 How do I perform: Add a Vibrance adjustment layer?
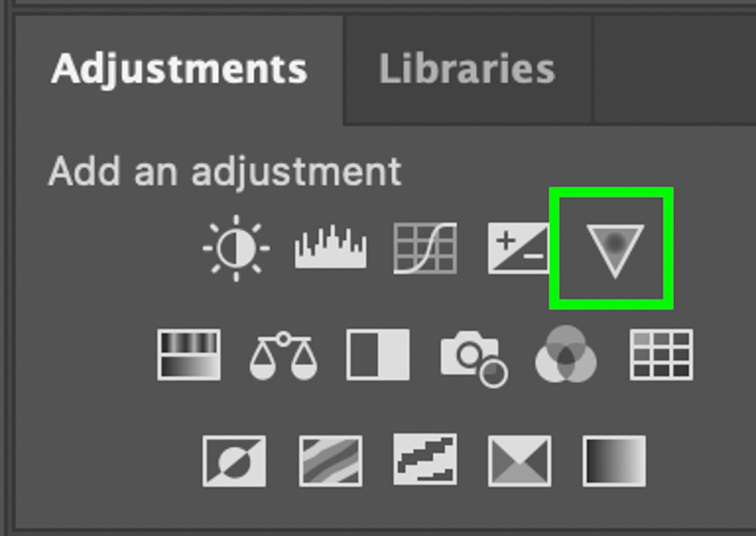click(x=615, y=250)
